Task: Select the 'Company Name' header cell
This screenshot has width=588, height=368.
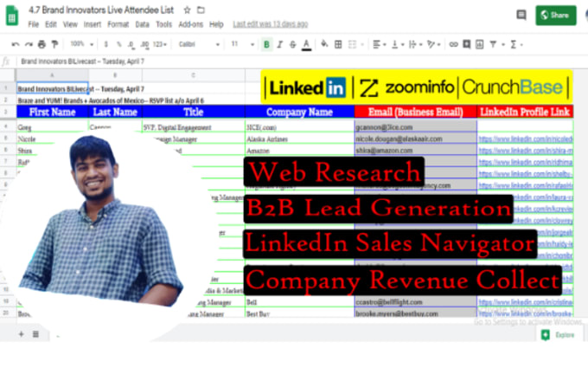Action: click(299, 112)
